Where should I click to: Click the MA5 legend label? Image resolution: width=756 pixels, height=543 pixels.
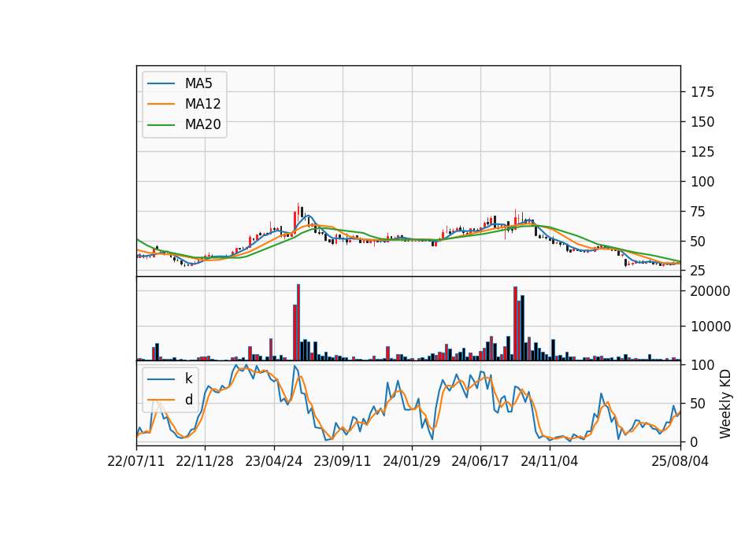(x=198, y=83)
